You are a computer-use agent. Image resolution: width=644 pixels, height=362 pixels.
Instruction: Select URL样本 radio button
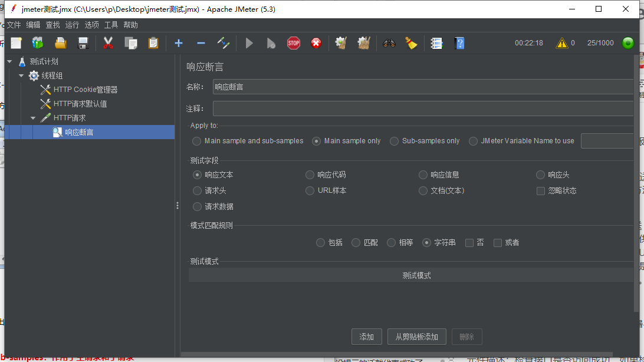tap(310, 191)
